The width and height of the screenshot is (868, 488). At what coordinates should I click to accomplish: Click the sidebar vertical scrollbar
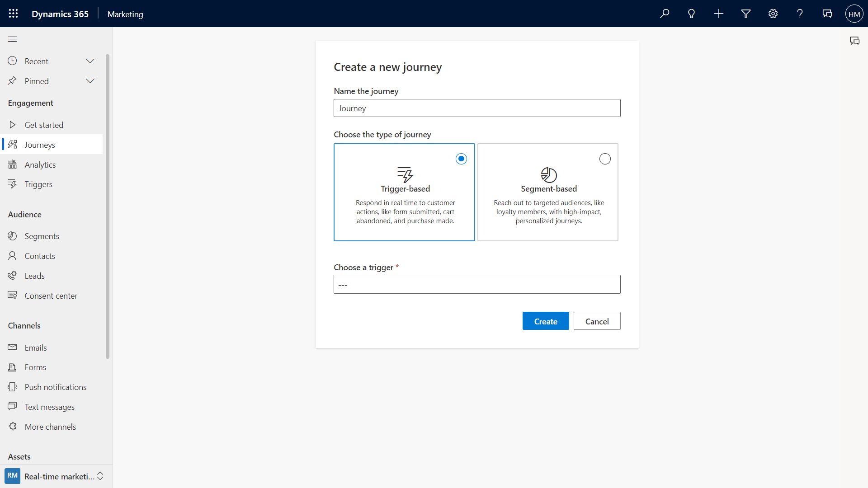click(108, 206)
